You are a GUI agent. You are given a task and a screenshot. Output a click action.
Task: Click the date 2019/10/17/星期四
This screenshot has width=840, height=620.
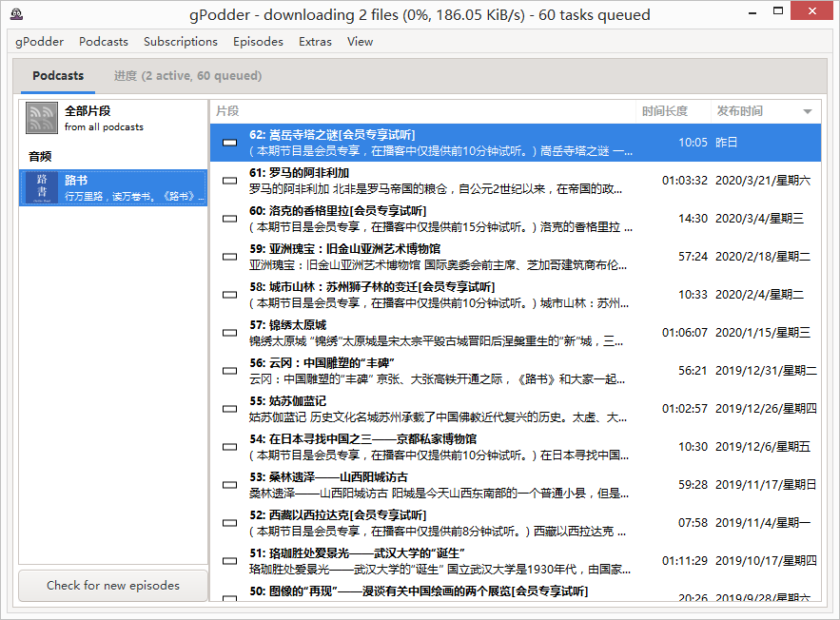coord(766,561)
